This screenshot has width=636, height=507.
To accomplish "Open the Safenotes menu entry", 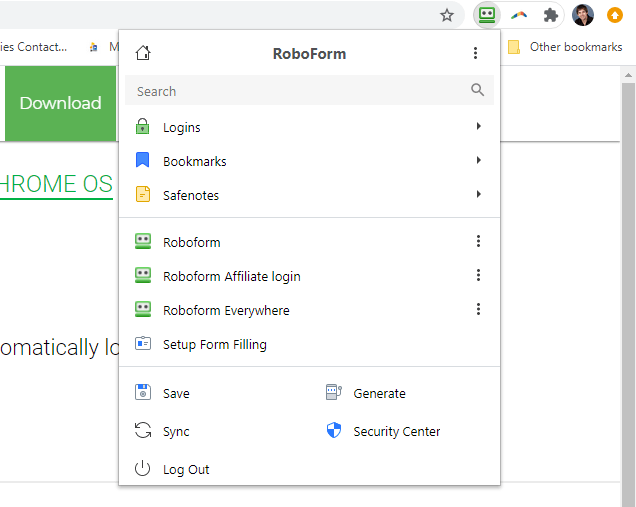I will [309, 195].
